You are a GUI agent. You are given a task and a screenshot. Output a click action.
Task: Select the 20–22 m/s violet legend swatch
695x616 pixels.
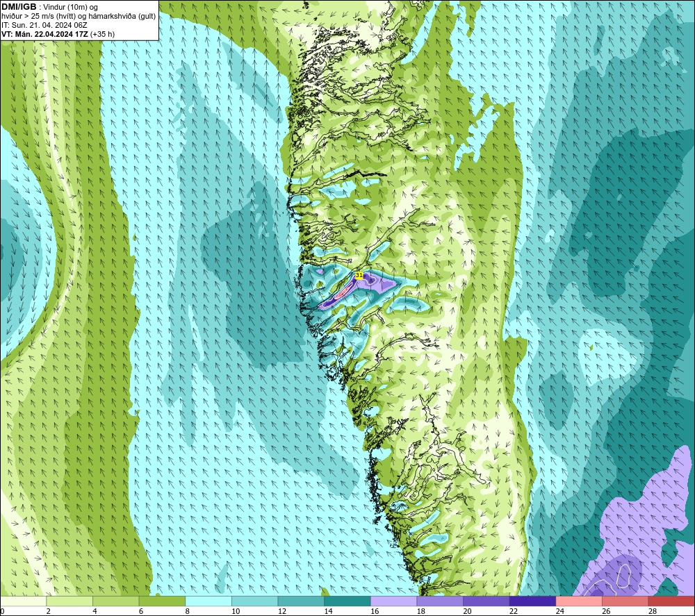(x=486, y=601)
